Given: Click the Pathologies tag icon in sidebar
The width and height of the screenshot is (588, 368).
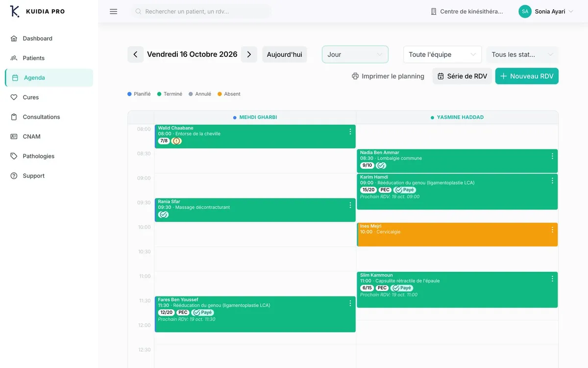Looking at the screenshot, I should pos(14,156).
